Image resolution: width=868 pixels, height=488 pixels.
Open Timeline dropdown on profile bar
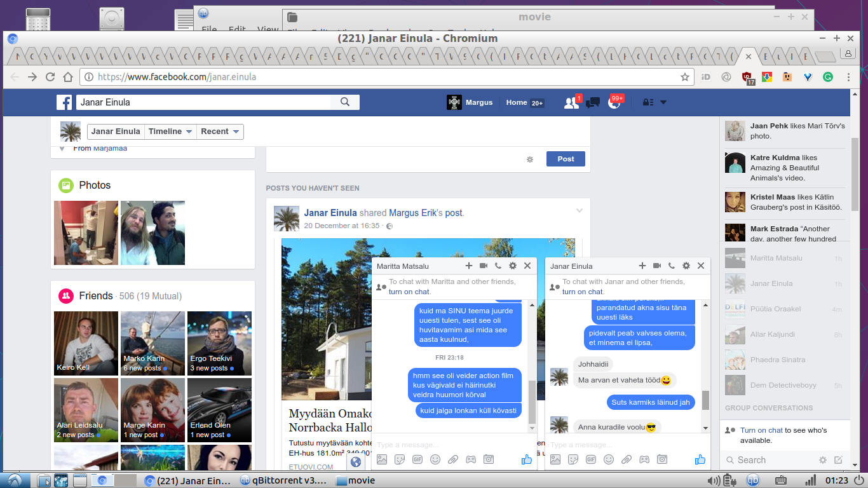tap(170, 132)
